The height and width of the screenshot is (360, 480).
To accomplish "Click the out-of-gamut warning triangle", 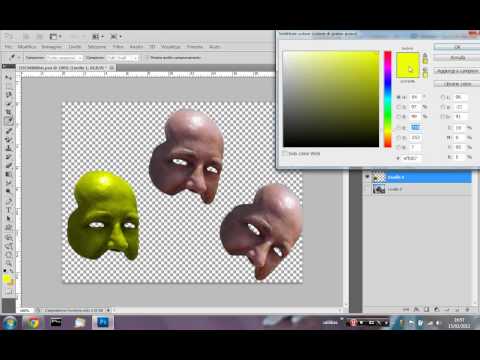I will pos(425,56).
